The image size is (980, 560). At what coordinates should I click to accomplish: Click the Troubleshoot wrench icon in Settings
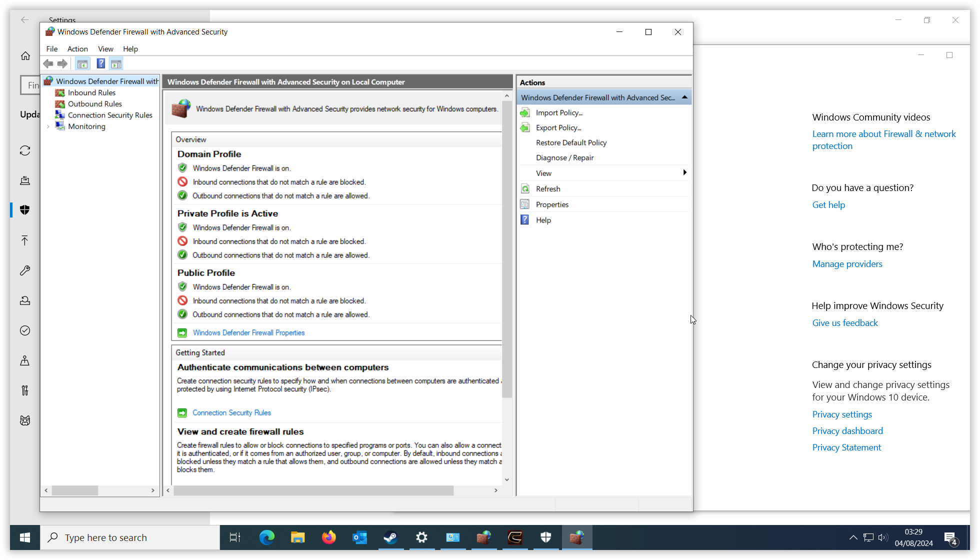25,270
